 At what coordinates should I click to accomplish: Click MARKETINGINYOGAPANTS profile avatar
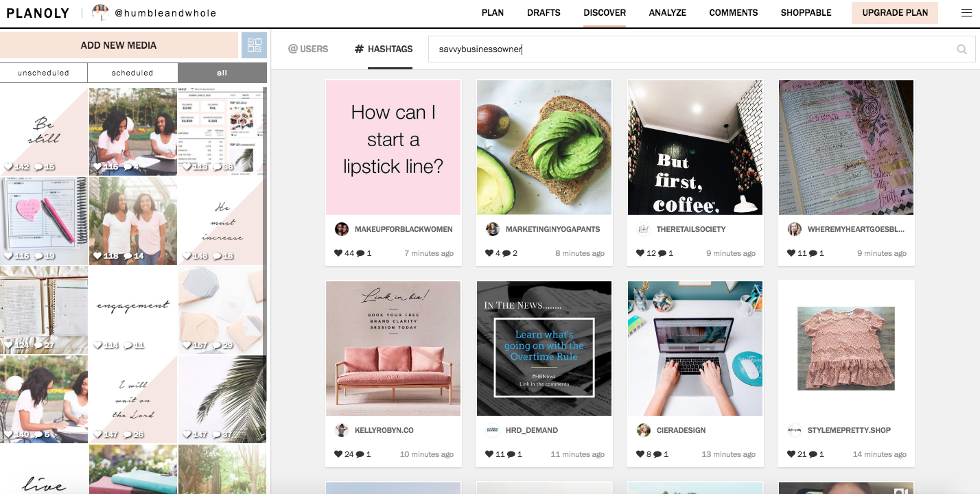coord(493,229)
